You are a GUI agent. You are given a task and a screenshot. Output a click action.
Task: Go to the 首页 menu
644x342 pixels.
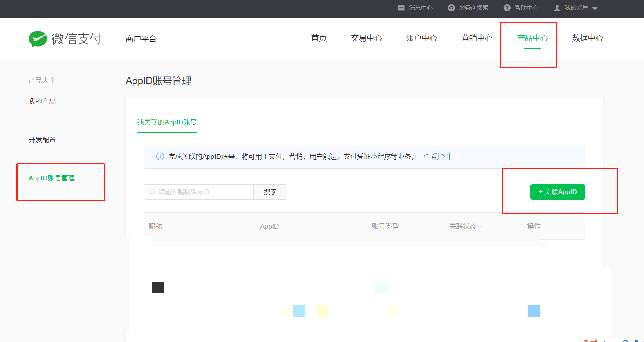coord(319,38)
